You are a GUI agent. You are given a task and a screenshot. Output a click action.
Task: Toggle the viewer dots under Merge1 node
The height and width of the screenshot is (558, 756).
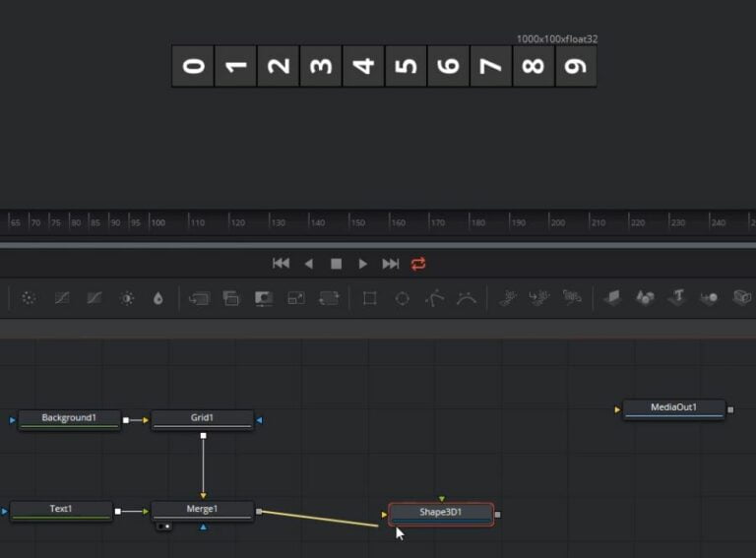pos(164,527)
